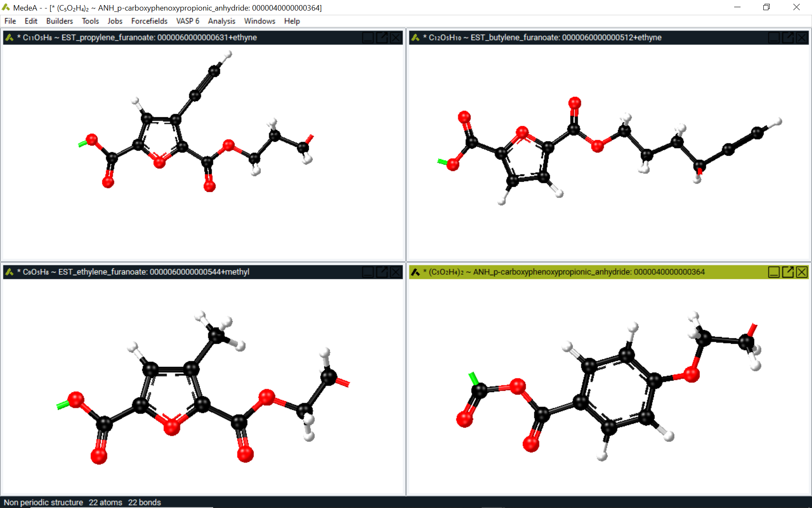Open the Builders menu
Screen dimensions: 812x508
(x=59, y=21)
